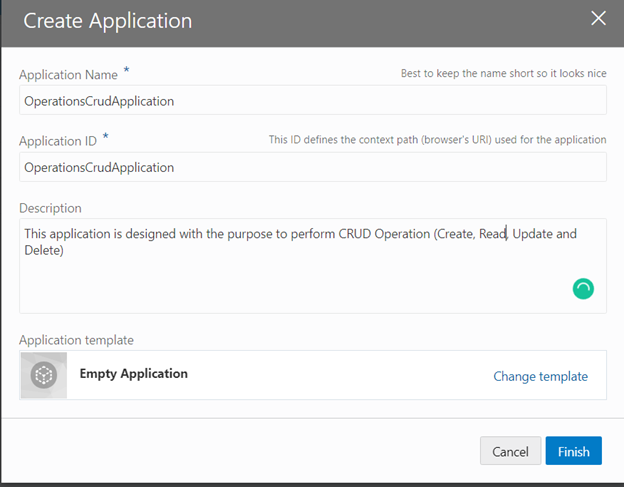Image resolution: width=624 pixels, height=487 pixels.
Task: Select the bold Empty Application title
Action: [x=134, y=374]
